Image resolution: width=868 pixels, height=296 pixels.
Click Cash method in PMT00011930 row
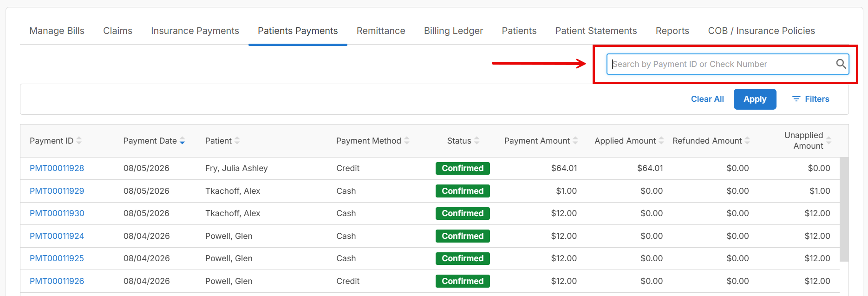(346, 213)
